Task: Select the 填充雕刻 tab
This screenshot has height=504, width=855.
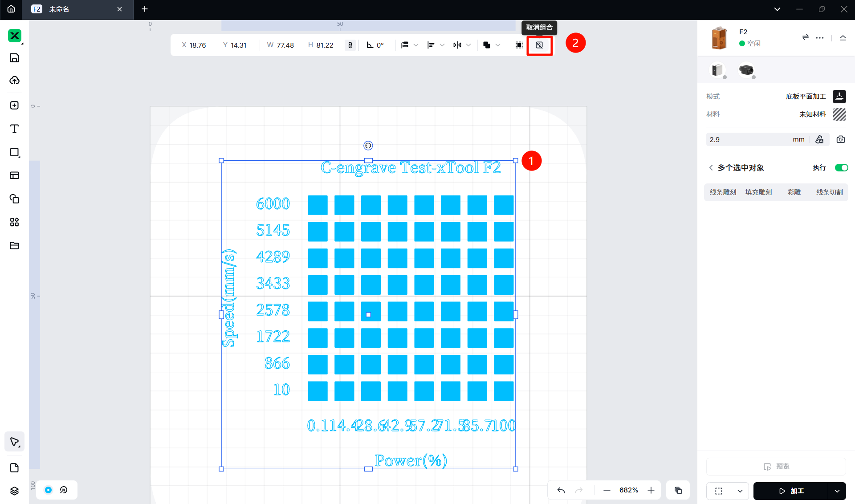Action: (x=758, y=192)
